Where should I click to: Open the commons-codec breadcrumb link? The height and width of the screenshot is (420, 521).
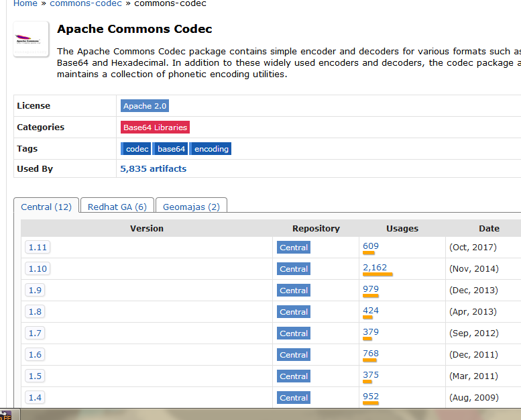click(86, 3)
